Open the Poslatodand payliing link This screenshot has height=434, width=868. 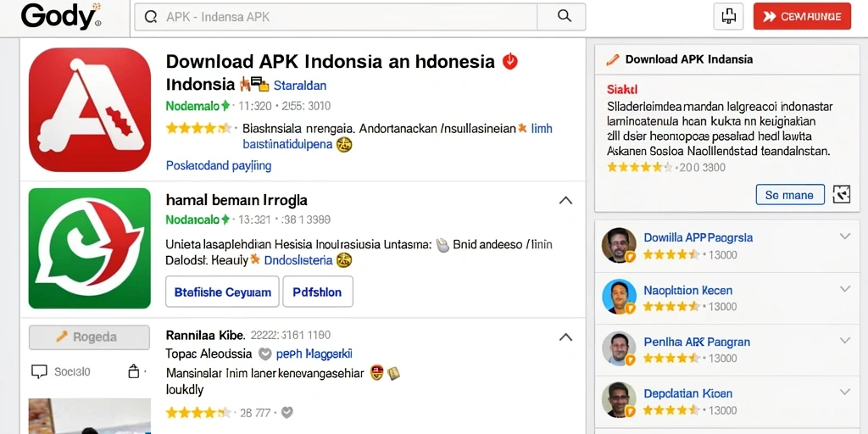[219, 165]
